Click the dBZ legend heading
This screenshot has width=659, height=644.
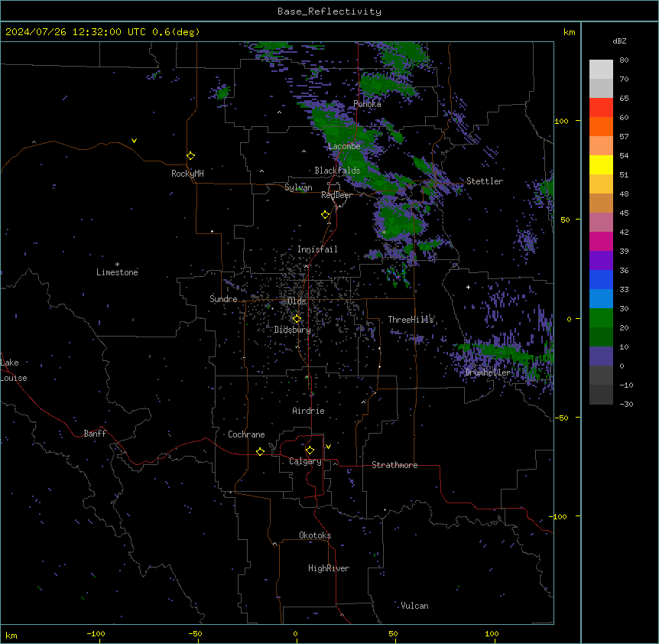619,41
